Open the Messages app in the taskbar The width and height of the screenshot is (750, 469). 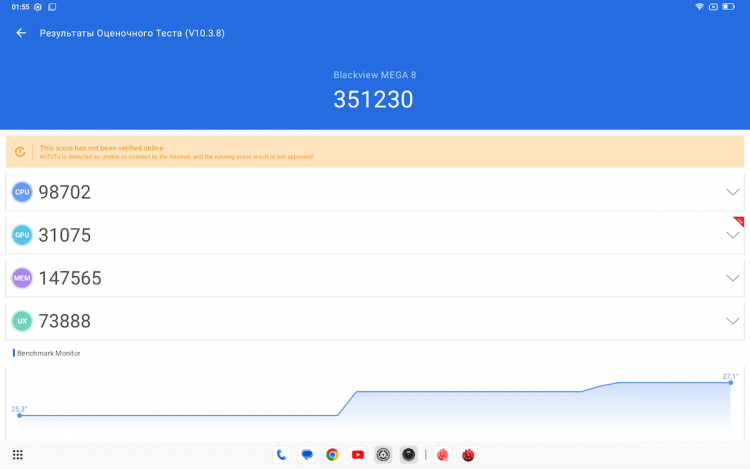click(x=307, y=455)
